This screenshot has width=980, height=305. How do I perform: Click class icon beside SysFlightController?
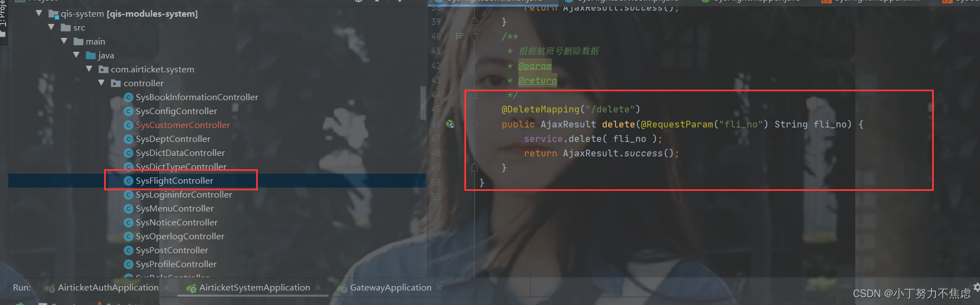pos(129,181)
